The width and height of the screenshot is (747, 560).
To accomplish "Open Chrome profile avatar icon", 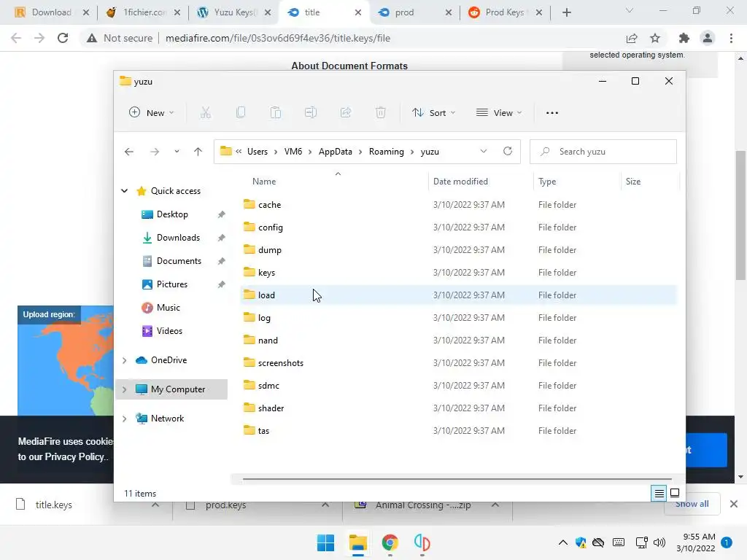I will (x=708, y=38).
